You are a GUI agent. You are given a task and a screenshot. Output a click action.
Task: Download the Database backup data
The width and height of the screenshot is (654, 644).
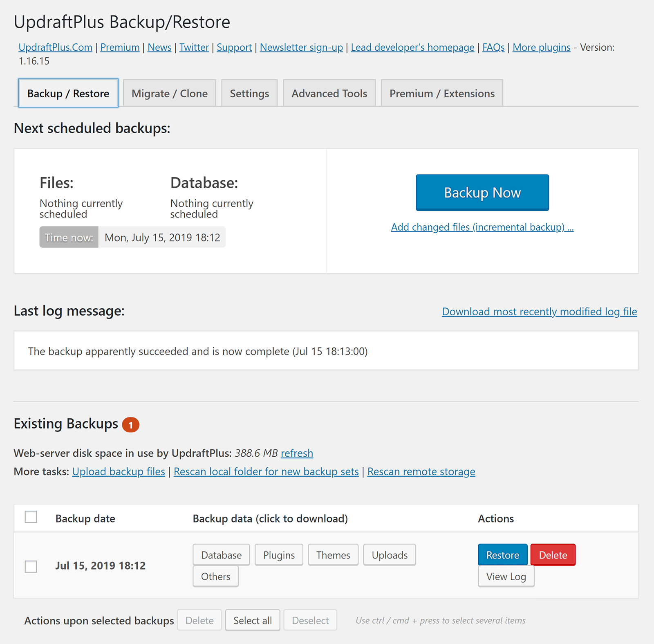tap(221, 555)
